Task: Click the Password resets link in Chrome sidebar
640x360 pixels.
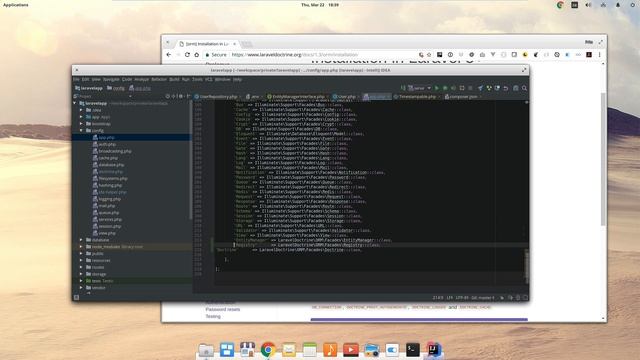Action: (x=223, y=309)
